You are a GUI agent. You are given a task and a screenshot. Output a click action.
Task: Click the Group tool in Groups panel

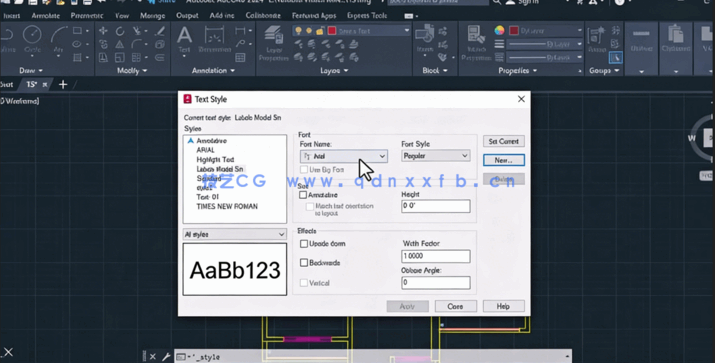pyautogui.click(x=596, y=39)
